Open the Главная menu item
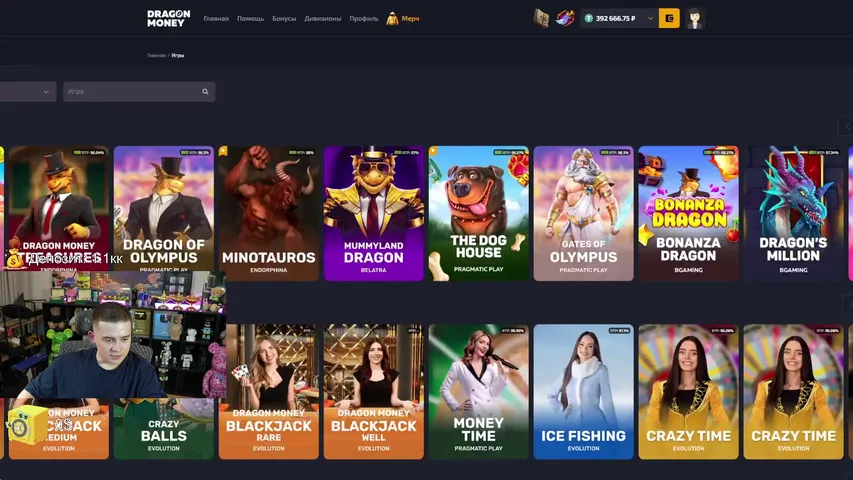This screenshot has height=480, width=853. tap(216, 19)
